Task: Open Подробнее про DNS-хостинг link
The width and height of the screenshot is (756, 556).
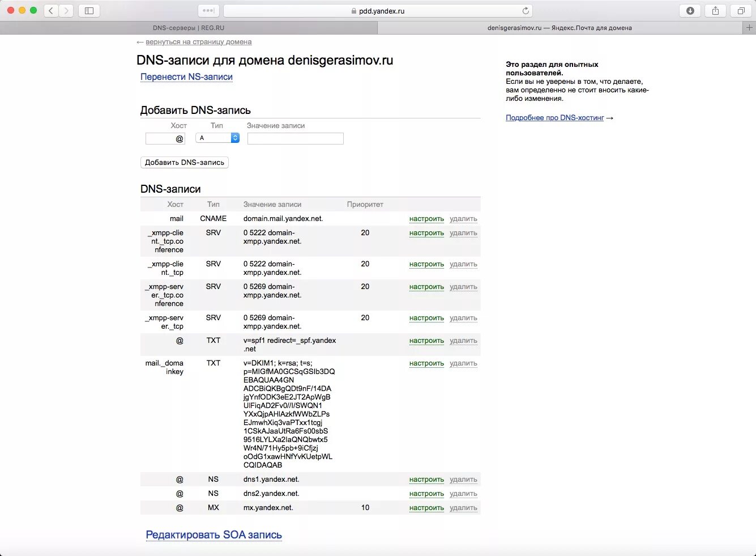Action: pos(555,118)
